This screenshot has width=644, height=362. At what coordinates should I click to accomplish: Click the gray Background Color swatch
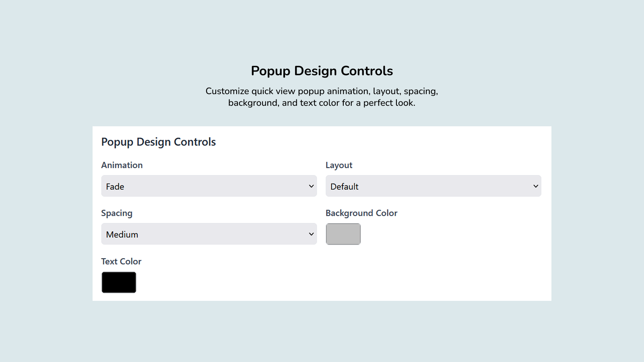coord(343,234)
